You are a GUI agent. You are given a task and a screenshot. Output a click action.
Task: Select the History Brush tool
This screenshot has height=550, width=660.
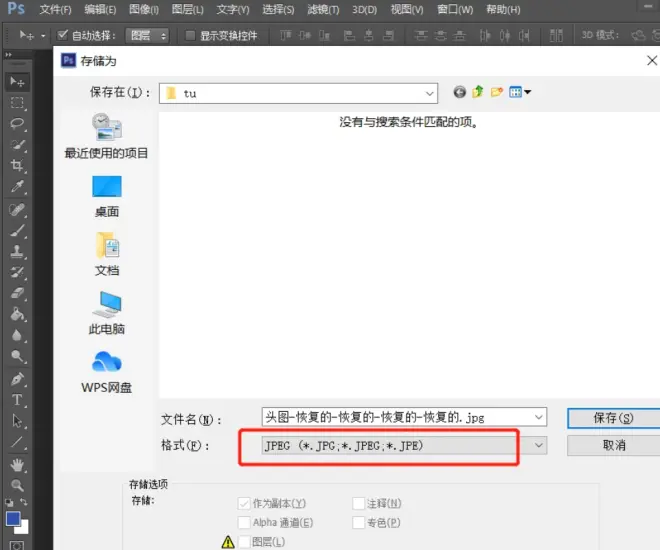[x=17, y=272]
